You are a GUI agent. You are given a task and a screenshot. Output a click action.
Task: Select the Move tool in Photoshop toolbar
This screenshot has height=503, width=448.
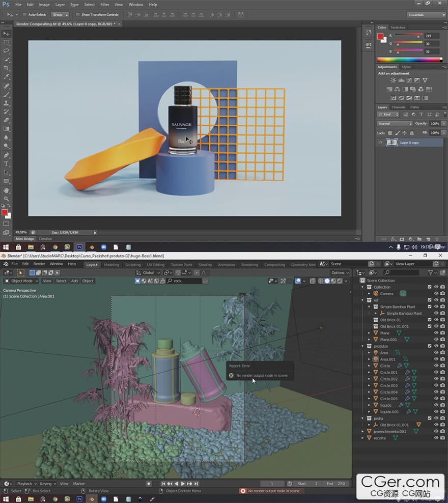[6, 34]
